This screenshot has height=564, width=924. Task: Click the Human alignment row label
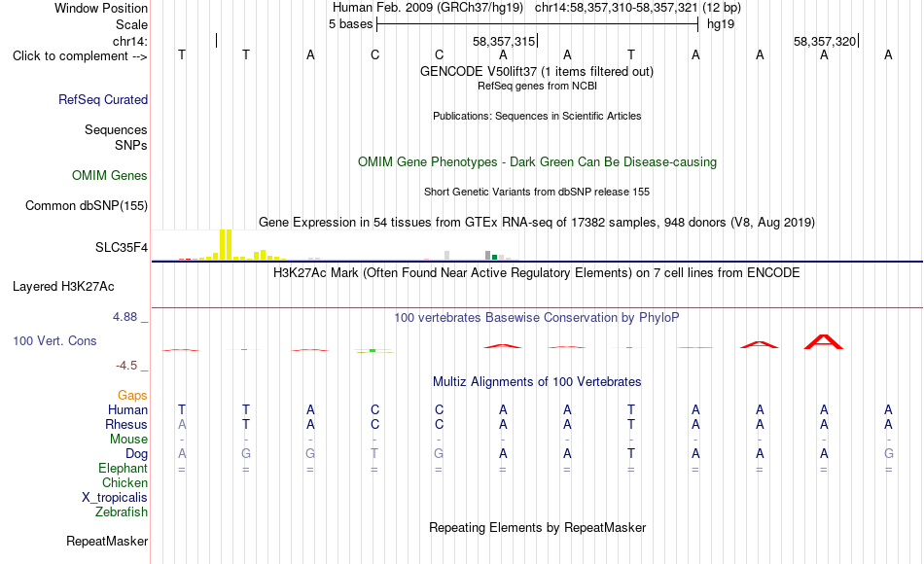point(127,409)
